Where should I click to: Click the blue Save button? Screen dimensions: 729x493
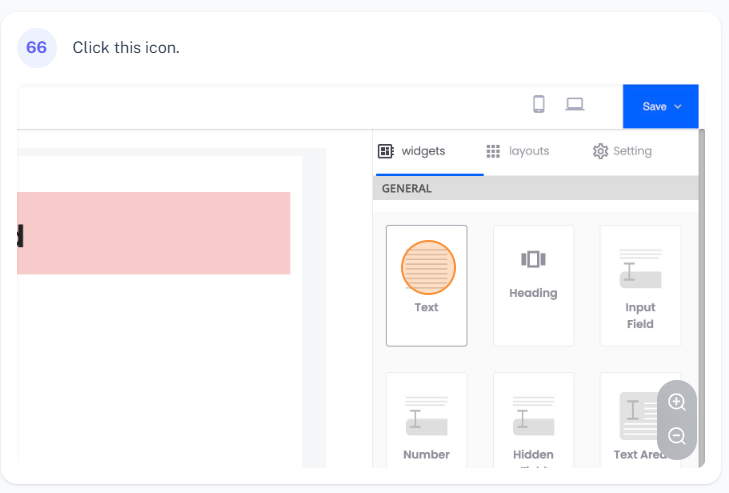[654, 106]
